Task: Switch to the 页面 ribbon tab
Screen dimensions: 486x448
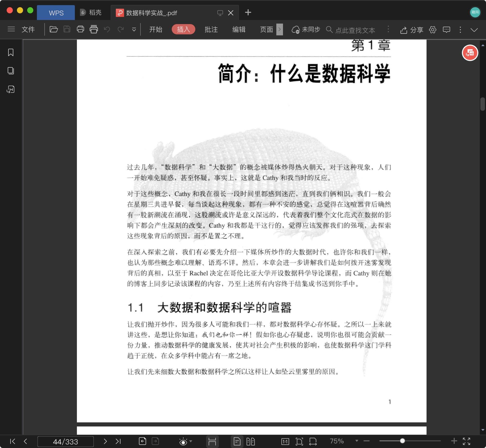Action: click(267, 29)
